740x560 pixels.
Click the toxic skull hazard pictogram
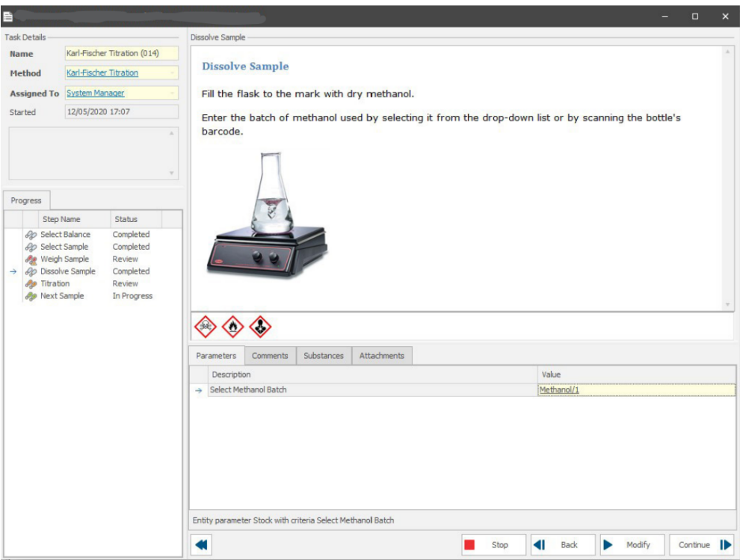pos(205,327)
